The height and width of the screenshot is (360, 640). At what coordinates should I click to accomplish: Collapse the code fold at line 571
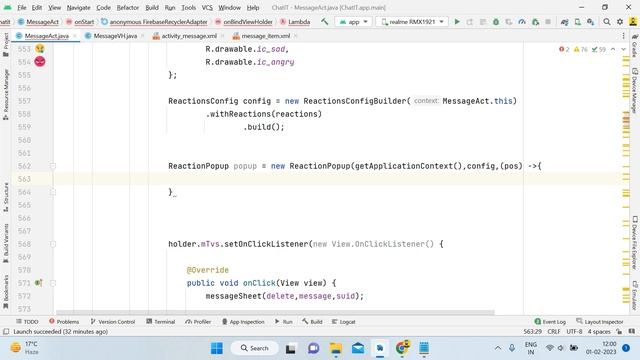(x=53, y=283)
